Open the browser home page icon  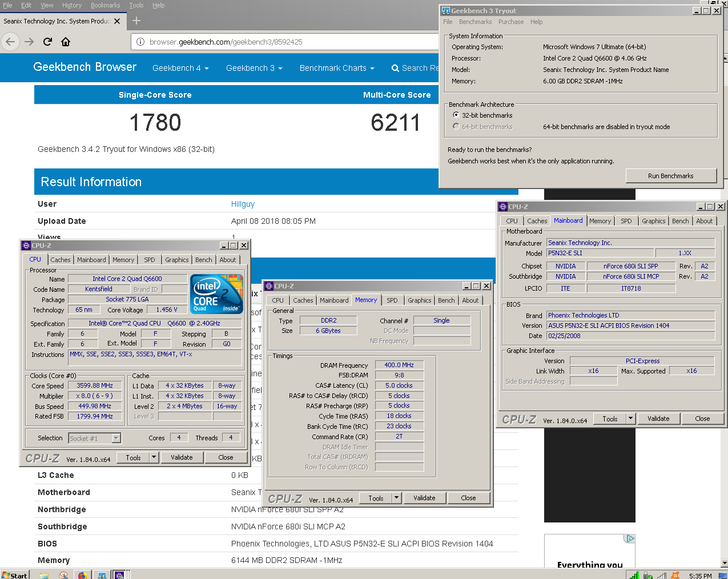click(66, 42)
